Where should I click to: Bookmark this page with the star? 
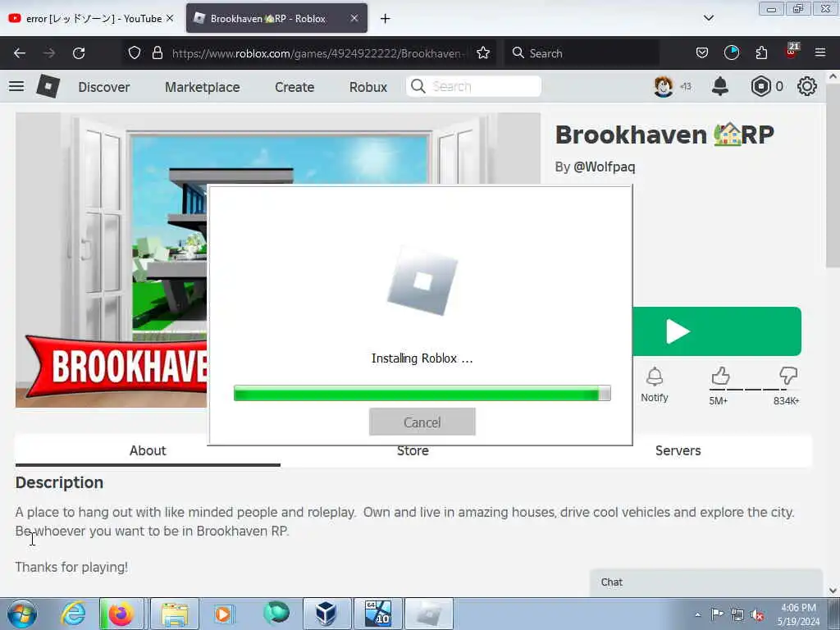point(483,53)
